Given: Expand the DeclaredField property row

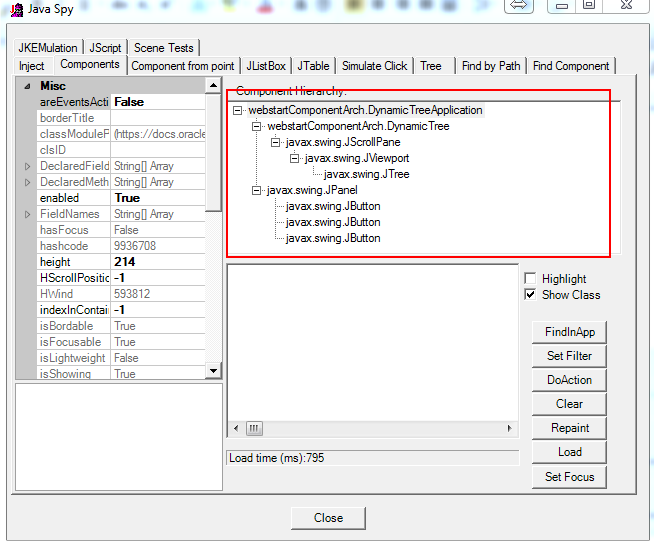Looking at the screenshot, I should click(28, 166).
